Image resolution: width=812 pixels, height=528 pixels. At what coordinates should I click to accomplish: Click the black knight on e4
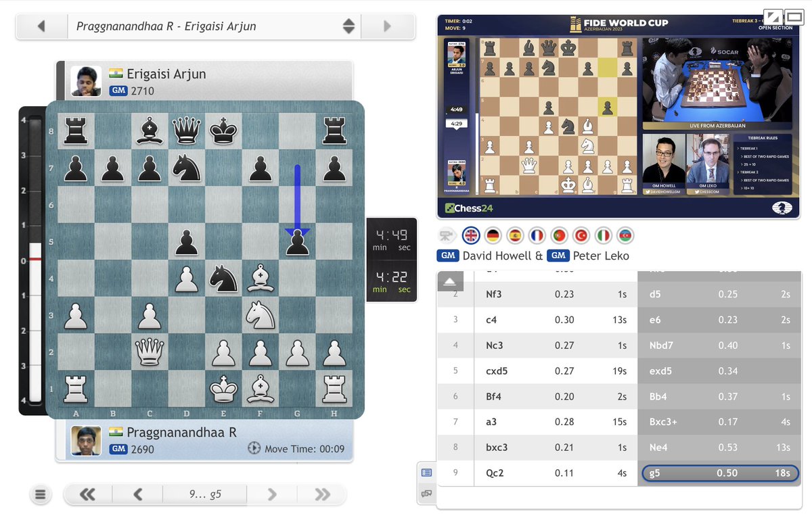pos(224,279)
